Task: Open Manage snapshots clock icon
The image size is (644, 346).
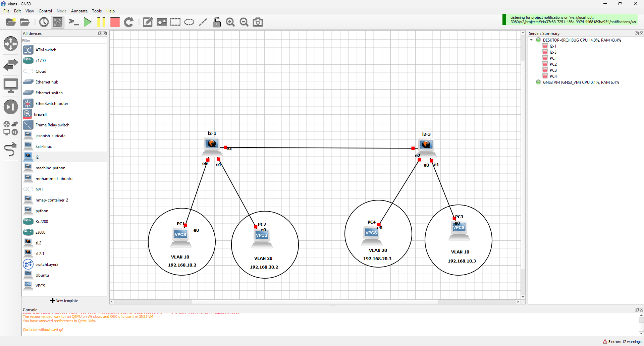Action: pyautogui.click(x=44, y=22)
